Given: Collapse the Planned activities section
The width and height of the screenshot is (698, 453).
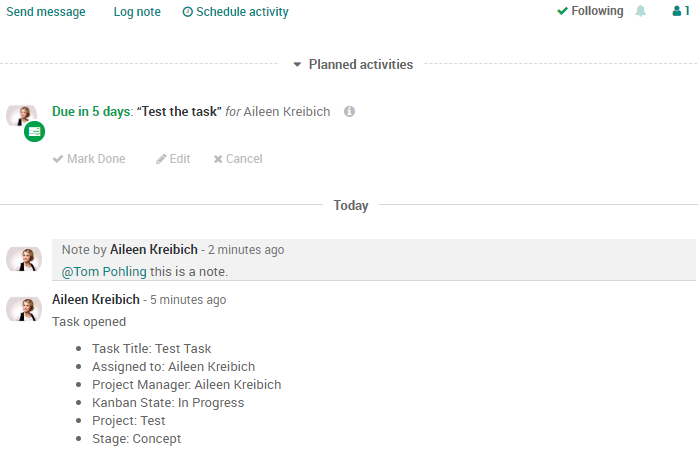Looking at the screenshot, I should click(354, 65).
